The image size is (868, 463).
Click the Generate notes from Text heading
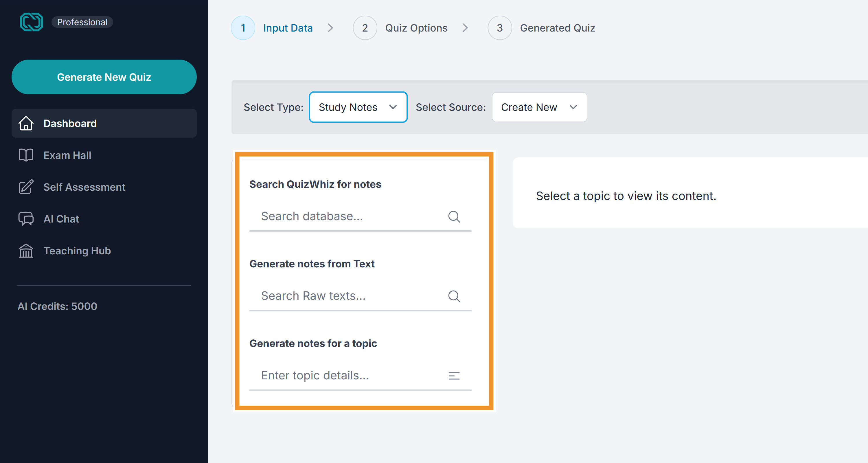(312, 264)
